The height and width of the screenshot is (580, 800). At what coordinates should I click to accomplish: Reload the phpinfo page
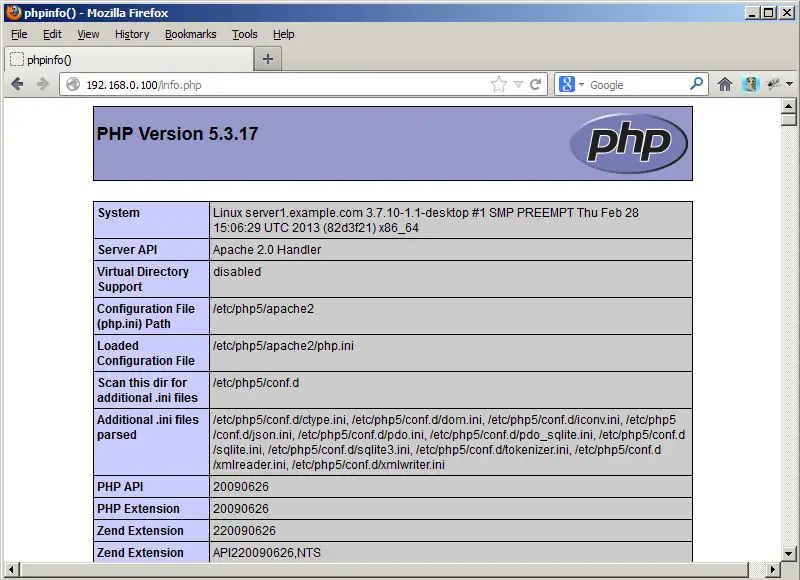coord(536,85)
